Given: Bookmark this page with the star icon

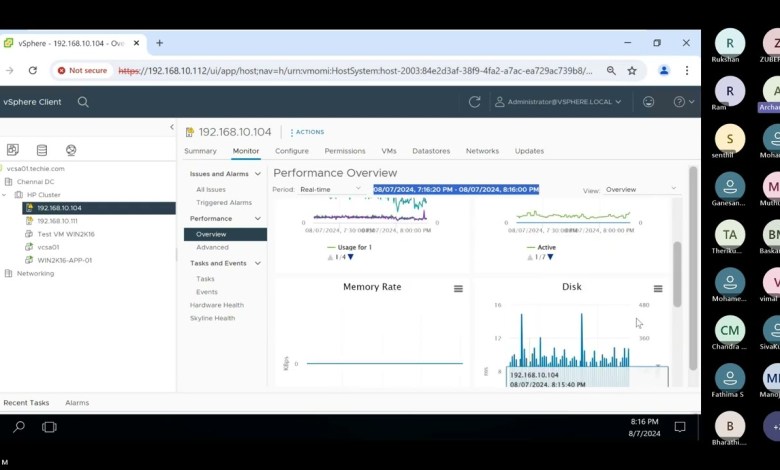Looking at the screenshot, I should pyautogui.click(x=632, y=71).
